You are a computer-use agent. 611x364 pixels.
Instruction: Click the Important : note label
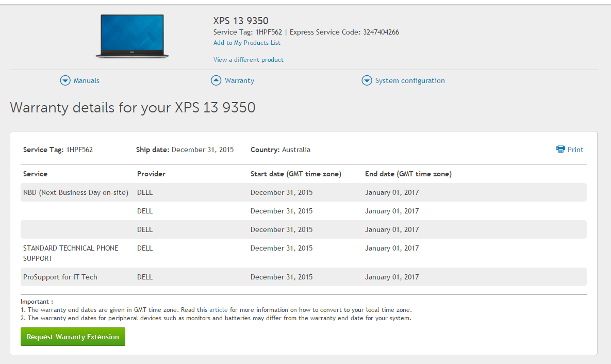[x=37, y=302]
